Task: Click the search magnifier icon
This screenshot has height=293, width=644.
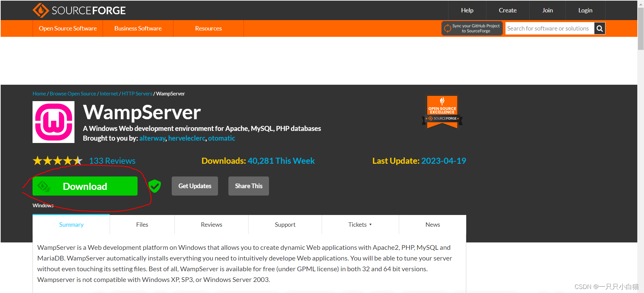Action: (x=599, y=28)
